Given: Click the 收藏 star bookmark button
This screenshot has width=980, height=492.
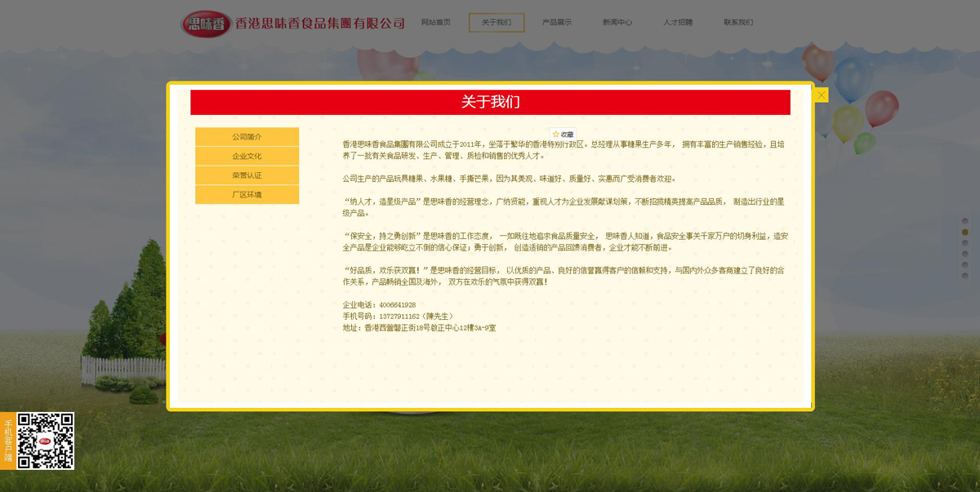Looking at the screenshot, I should point(563,134).
